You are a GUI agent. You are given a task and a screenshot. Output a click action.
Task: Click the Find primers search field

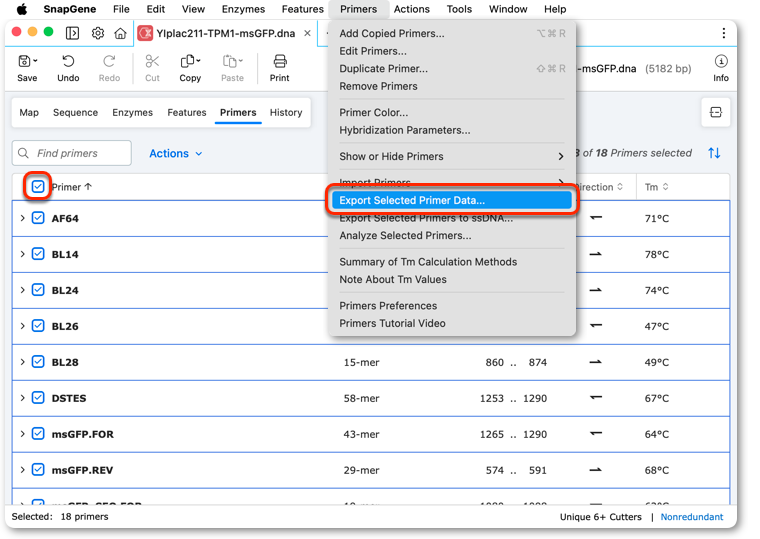pos(72,153)
